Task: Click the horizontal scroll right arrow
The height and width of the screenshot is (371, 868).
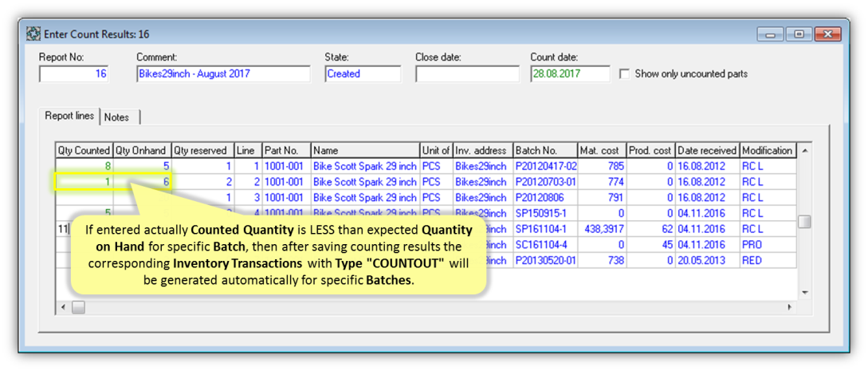Action: 790,306
